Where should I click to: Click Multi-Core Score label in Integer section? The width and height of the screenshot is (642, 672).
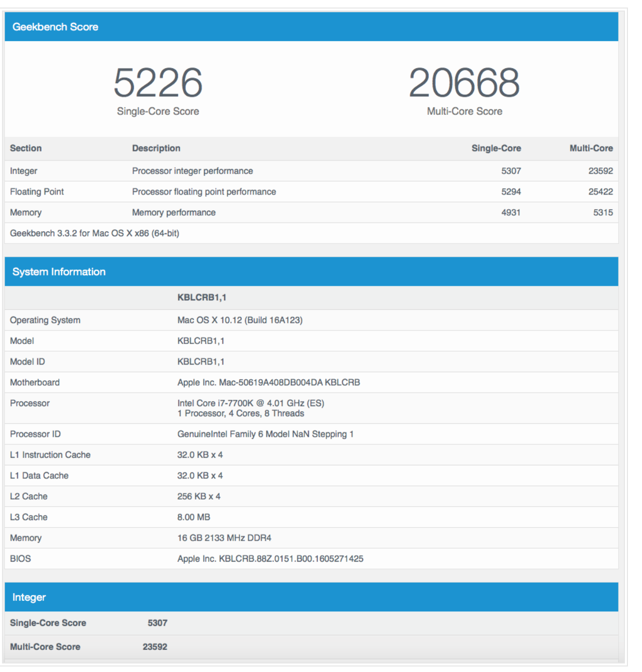tap(45, 647)
